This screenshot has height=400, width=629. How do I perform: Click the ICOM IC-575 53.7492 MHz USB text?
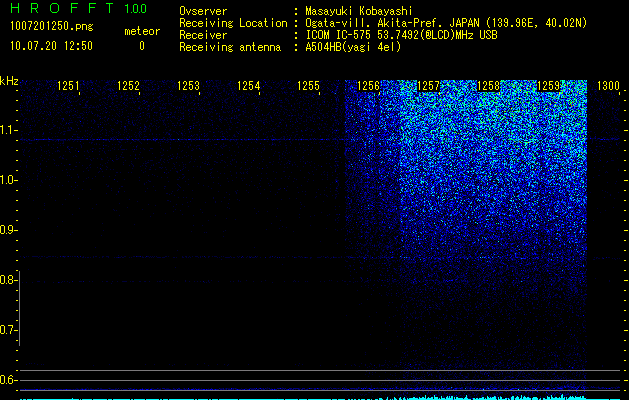(401, 35)
